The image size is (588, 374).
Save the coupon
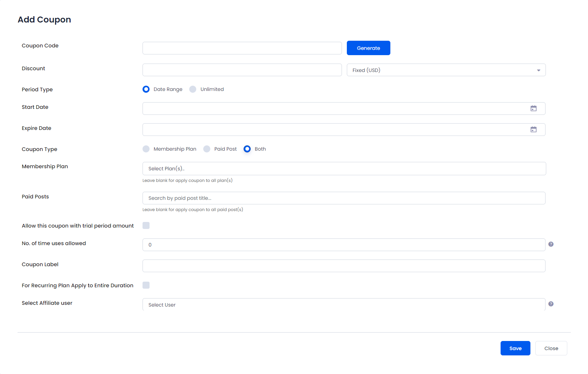point(515,348)
